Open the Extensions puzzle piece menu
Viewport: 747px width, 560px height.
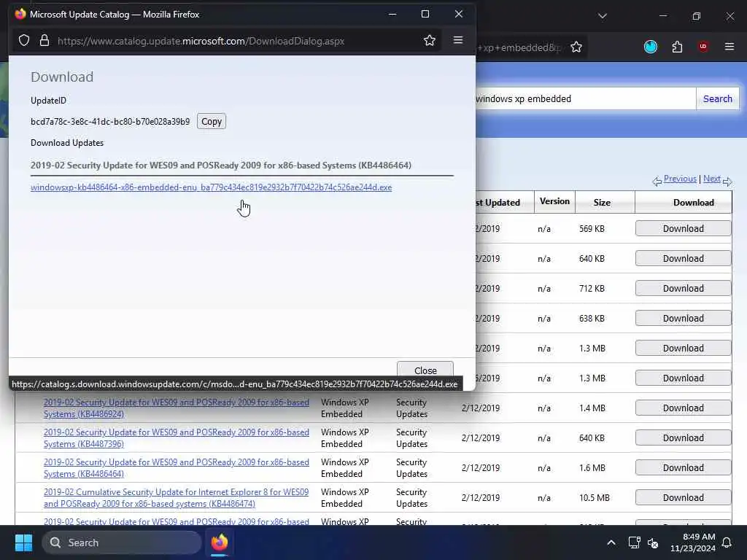677,47
